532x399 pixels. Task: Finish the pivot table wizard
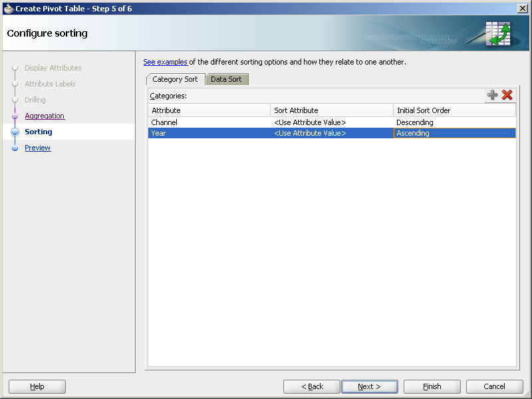[x=432, y=386]
